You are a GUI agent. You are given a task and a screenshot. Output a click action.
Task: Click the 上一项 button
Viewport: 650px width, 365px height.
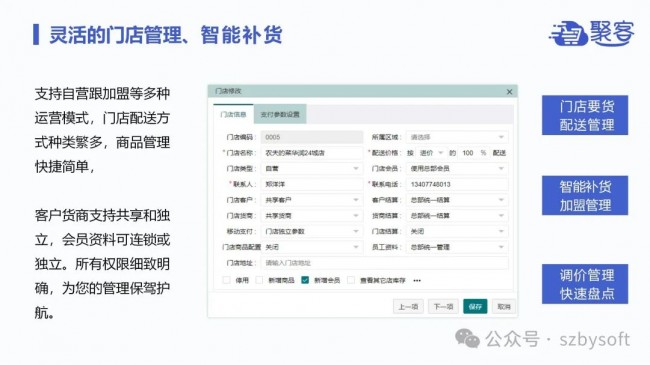point(408,307)
